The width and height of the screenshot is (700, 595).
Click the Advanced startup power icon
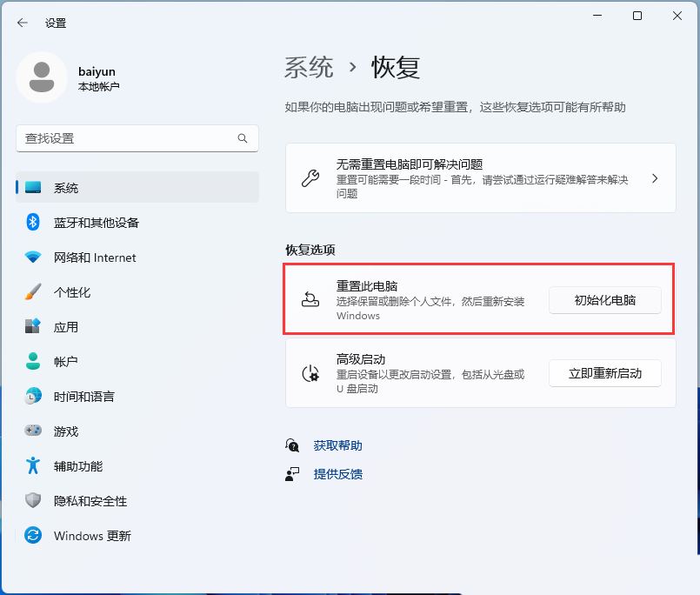310,373
